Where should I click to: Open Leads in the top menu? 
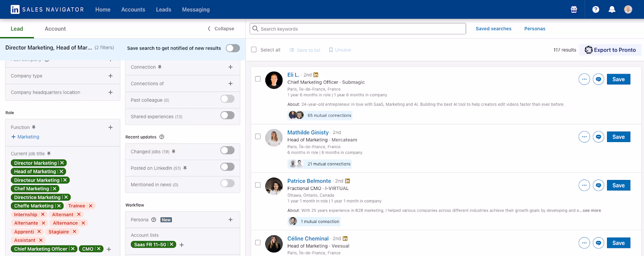click(163, 9)
